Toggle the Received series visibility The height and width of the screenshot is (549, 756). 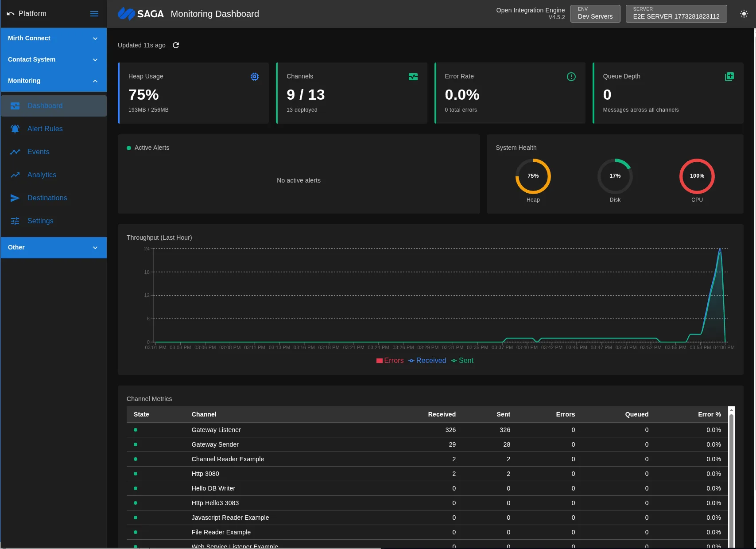[427, 360]
